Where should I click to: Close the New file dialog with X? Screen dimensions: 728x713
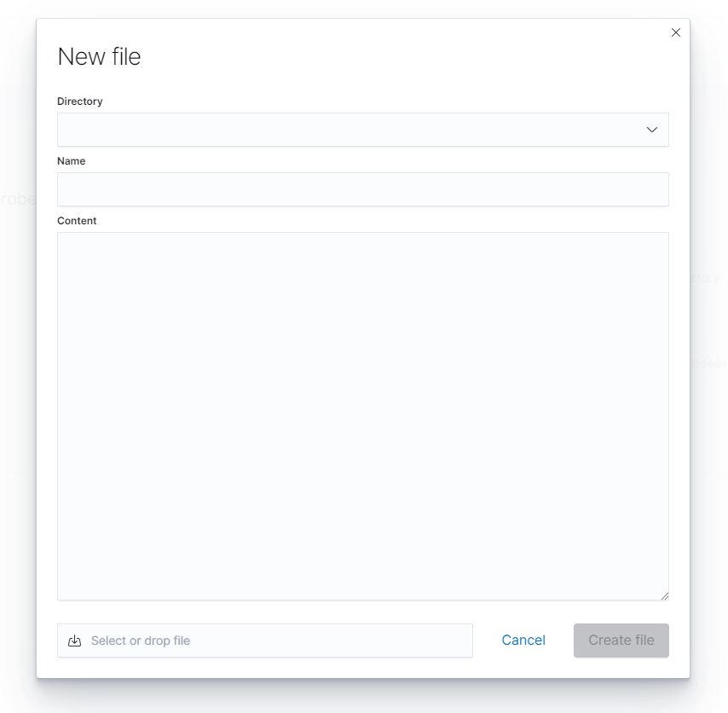click(x=676, y=32)
